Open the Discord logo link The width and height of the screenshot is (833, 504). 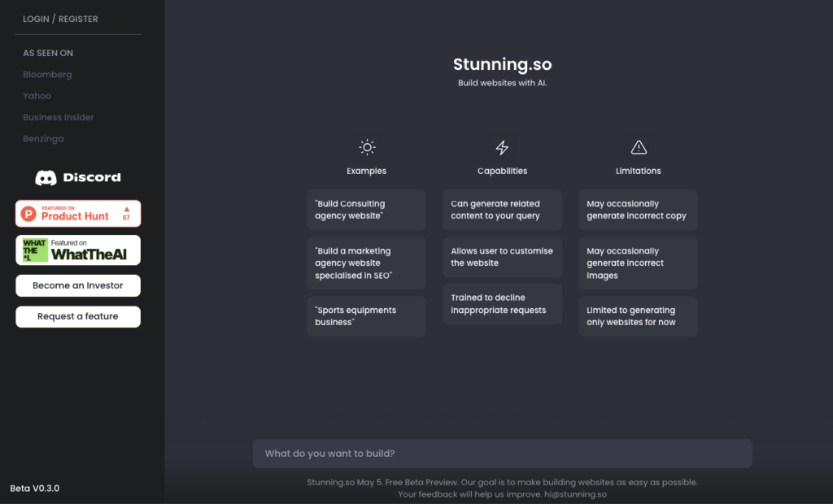click(78, 177)
